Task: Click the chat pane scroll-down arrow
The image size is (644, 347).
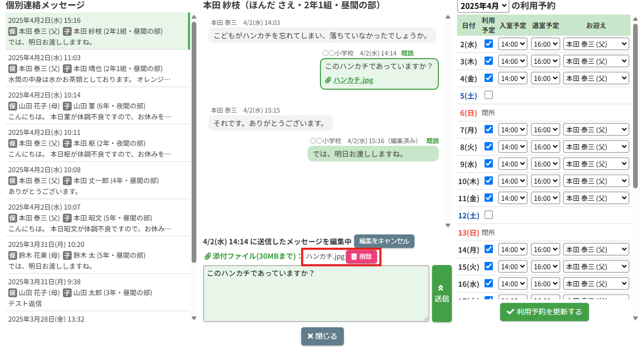Action: (x=448, y=226)
